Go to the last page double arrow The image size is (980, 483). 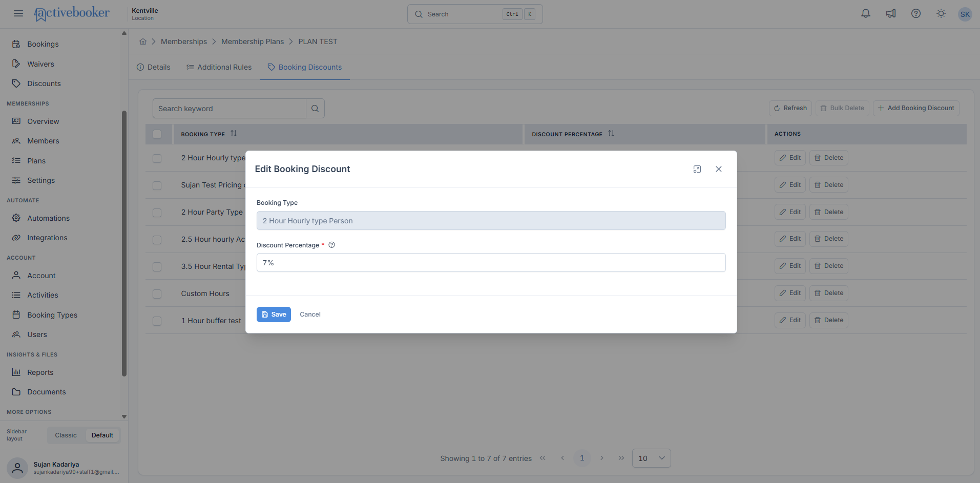[x=621, y=458]
